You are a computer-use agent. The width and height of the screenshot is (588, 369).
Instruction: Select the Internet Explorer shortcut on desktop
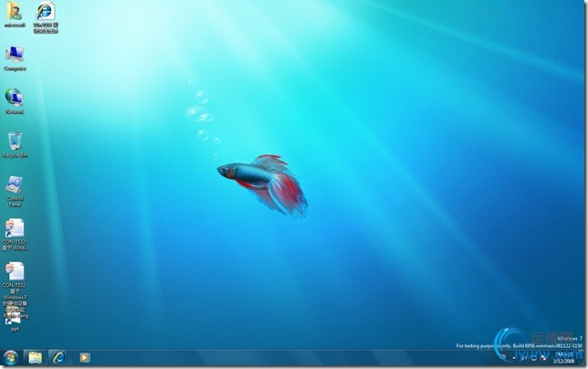(46, 17)
